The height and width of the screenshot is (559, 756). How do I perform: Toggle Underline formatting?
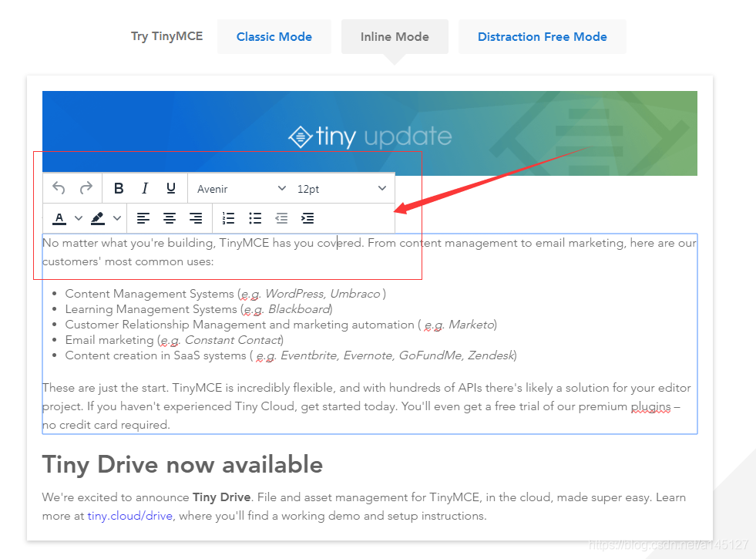[x=170, y=188]
